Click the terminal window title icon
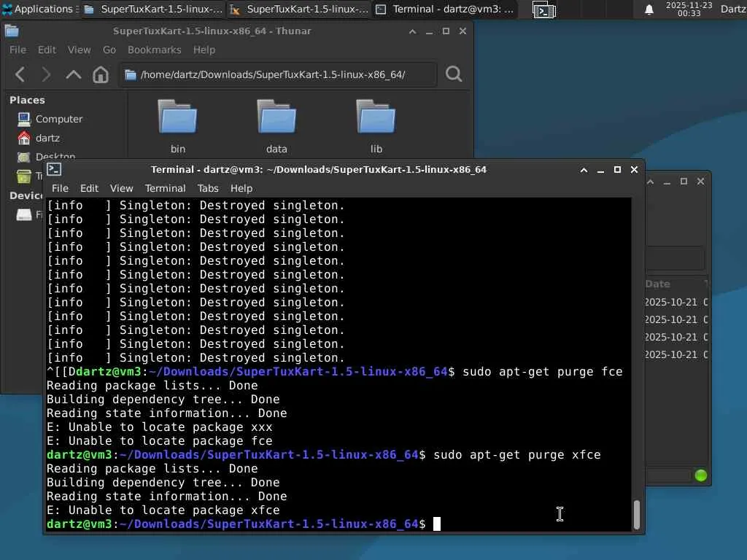Image resolution: width=747 pixels, height=560 pixels. pyautogui.click(x=54, y=169)
